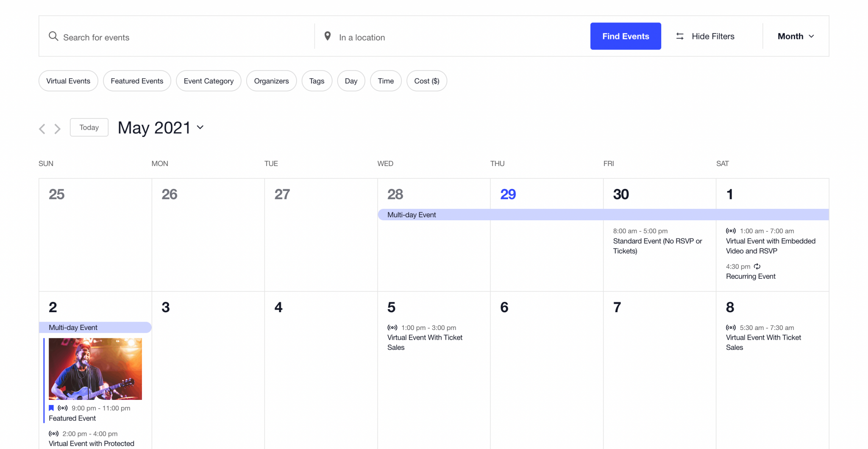Click the location pin icon
Image resolution: width=868 pixels, height=449 pixels.
pos(328,36)
